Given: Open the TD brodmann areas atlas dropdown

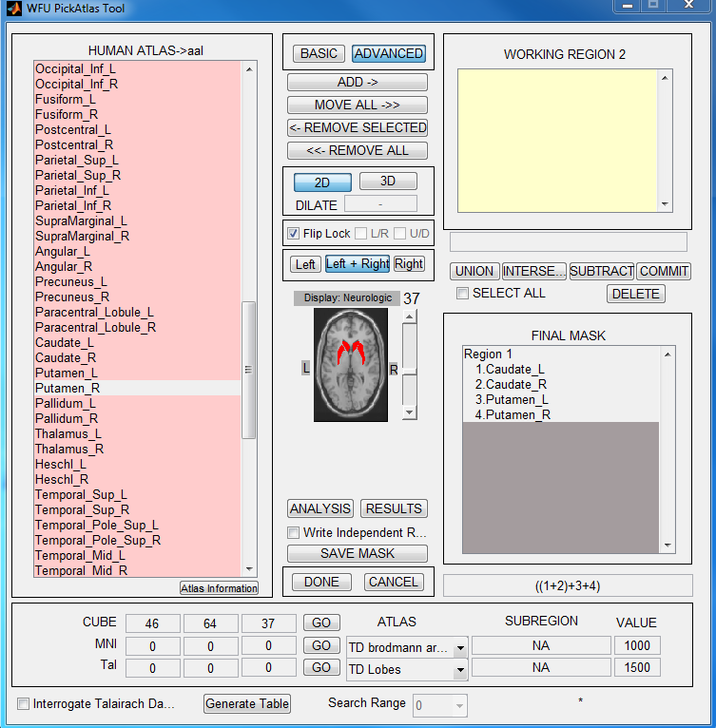Looking at the screenshot, I should (x=459, y=647).
